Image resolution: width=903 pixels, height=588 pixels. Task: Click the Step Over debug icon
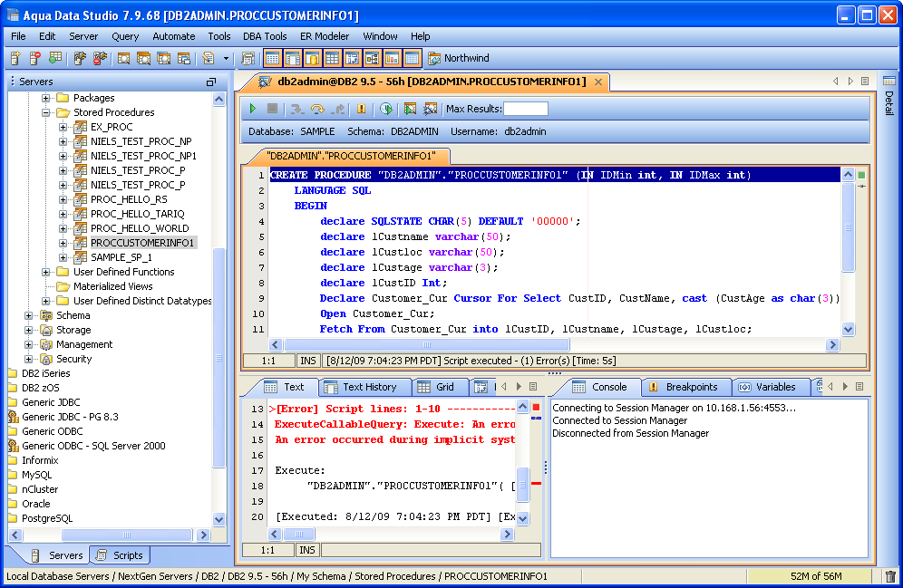pos(317,109)
